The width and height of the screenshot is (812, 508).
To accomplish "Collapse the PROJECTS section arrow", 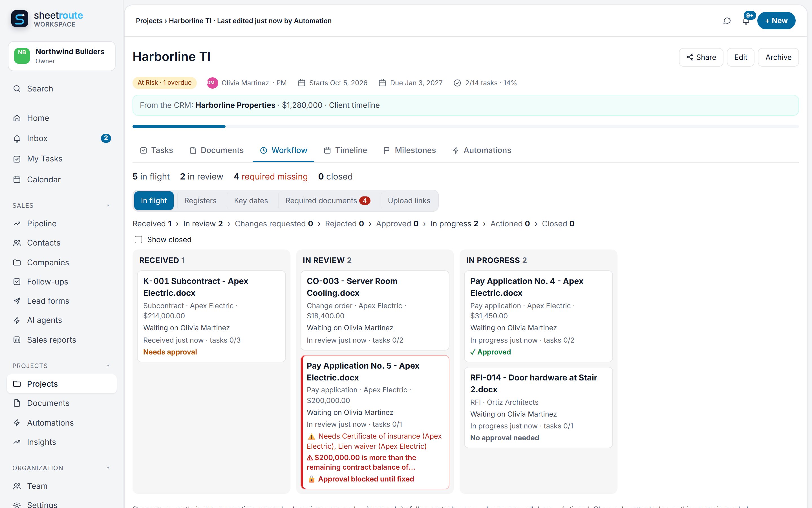I will 108,365.
